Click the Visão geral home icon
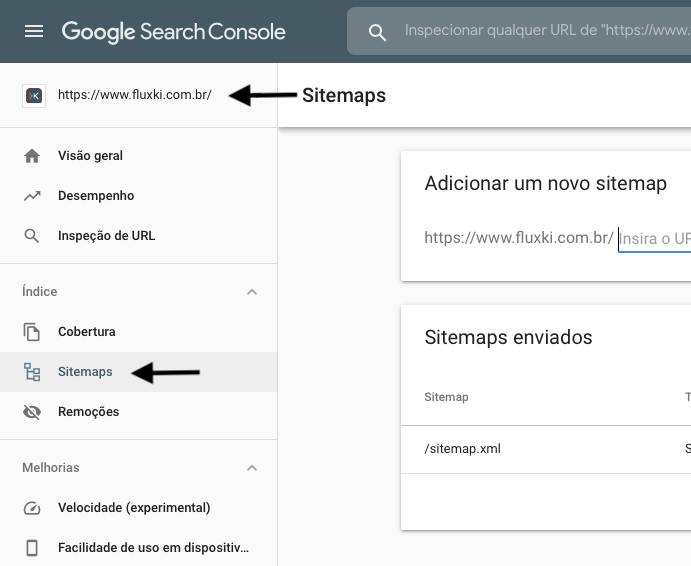 coord(32,156)
